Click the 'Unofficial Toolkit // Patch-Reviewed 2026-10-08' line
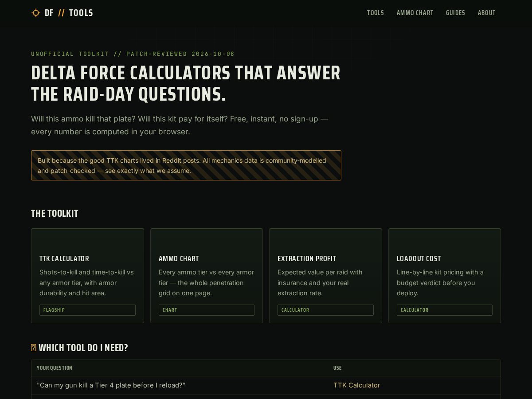This screenshot has width=532, height=399. pos(133,54)
